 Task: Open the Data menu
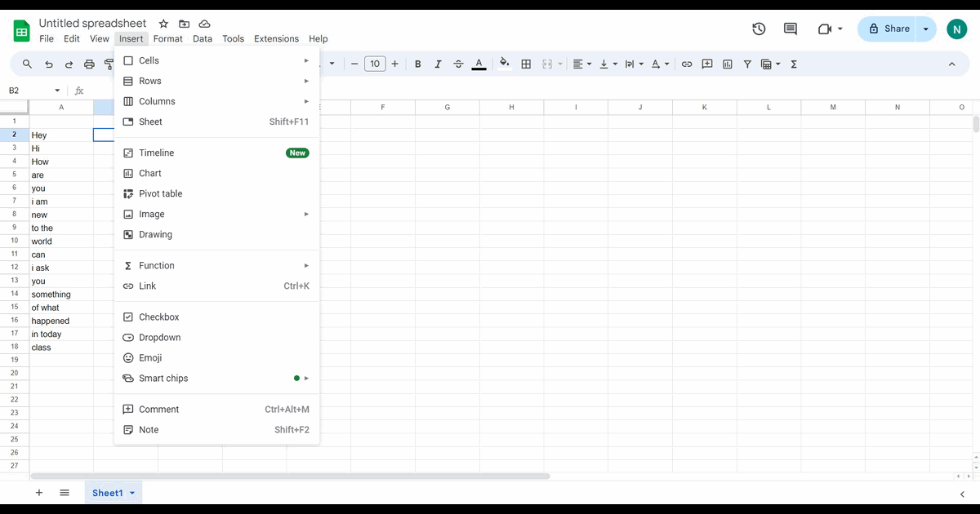click(203, 38)
